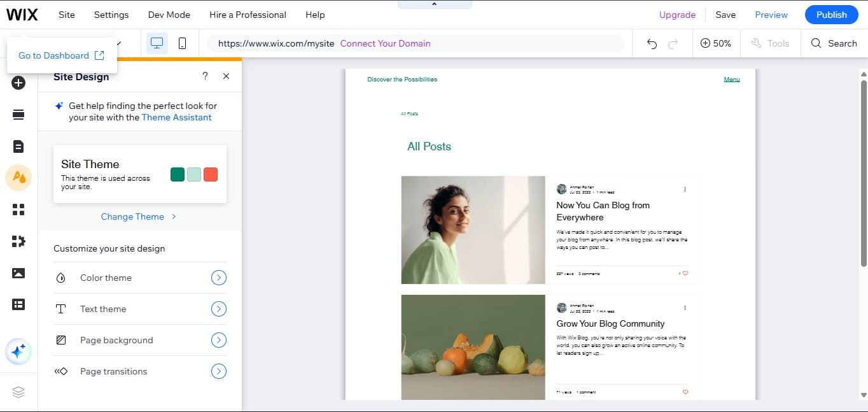Expand the Text theme options
The height and width of the screenshot is (412, 868).
coord(218,309)
